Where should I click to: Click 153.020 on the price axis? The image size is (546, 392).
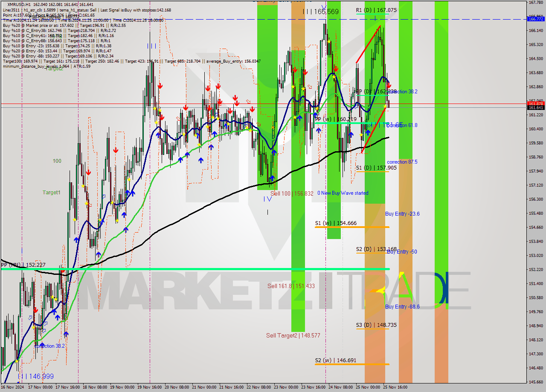[x=536, y=256]
